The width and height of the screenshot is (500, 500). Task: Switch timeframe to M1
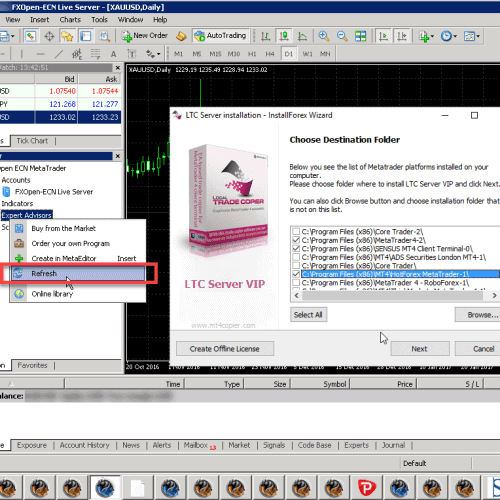(x=178, y=54)
